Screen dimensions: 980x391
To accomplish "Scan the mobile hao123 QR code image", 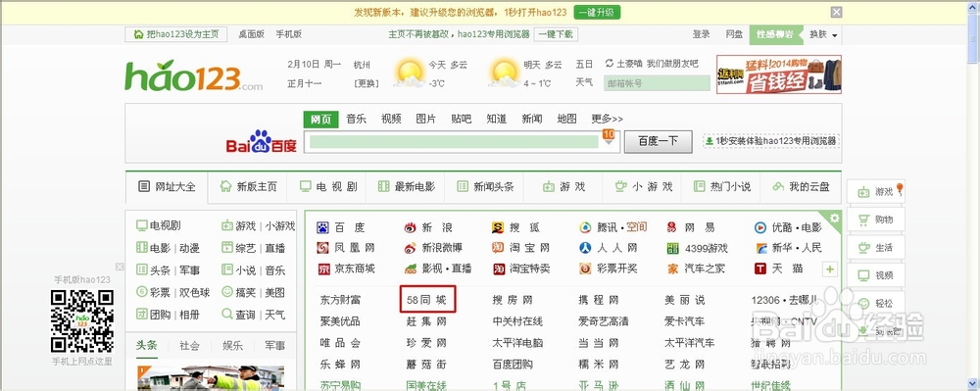I will 82,321.
